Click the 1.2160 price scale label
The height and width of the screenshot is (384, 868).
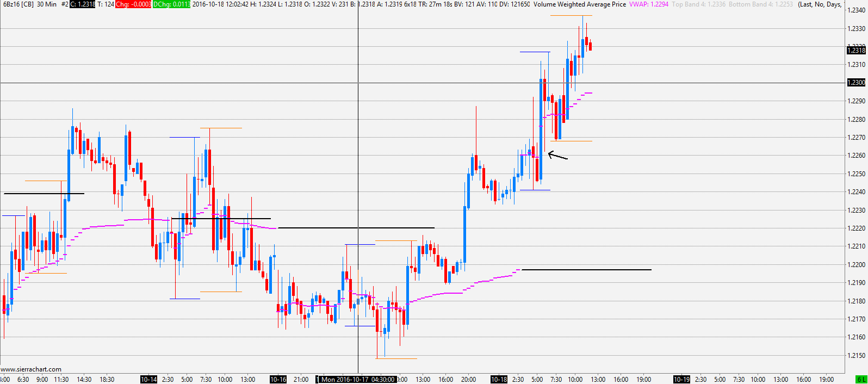(857, 337)
